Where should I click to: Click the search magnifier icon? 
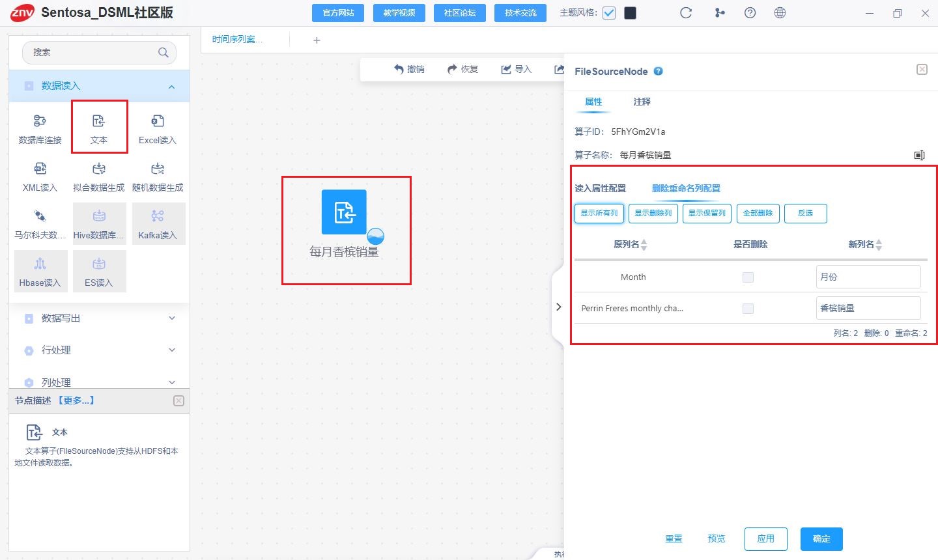point(163,53)
